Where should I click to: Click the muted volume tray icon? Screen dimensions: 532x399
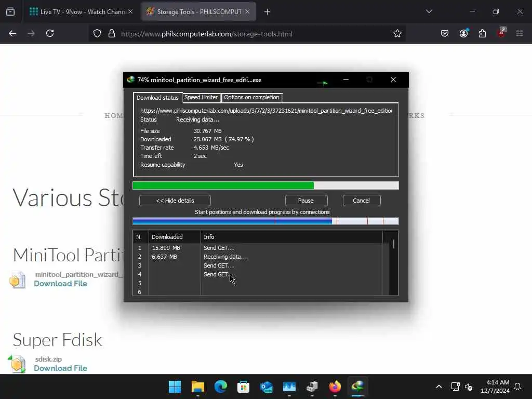[x=469, y=387]
